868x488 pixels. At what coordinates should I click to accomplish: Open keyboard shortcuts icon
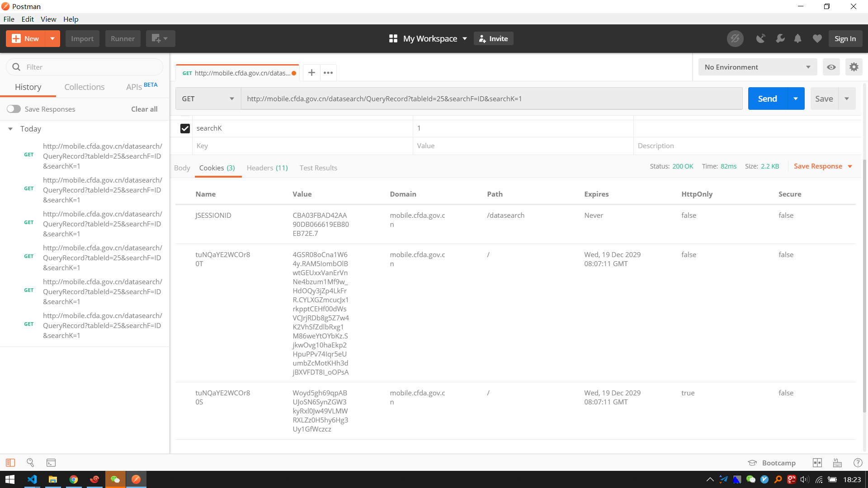[x=838, y=463]
